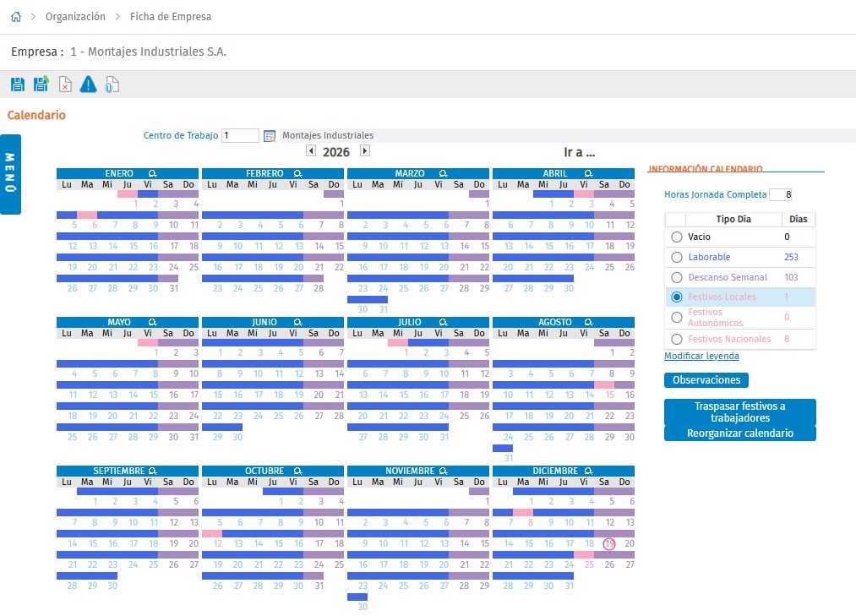Zoom into JUNIO month magnifier
The height and width of the screenshot is (616, 856).
pyautogui.click(x=297, y=322)
